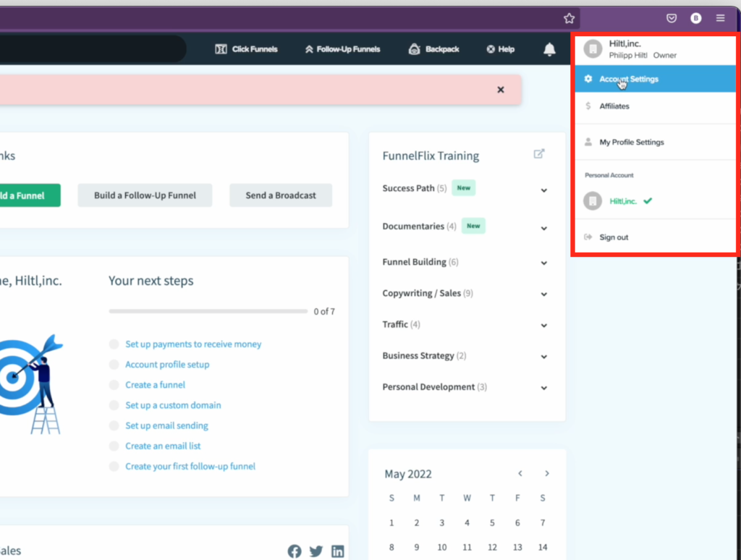Click the next steps progress bar
The image size is (741, 560).
pyautogui.click(x=208, y=311)
